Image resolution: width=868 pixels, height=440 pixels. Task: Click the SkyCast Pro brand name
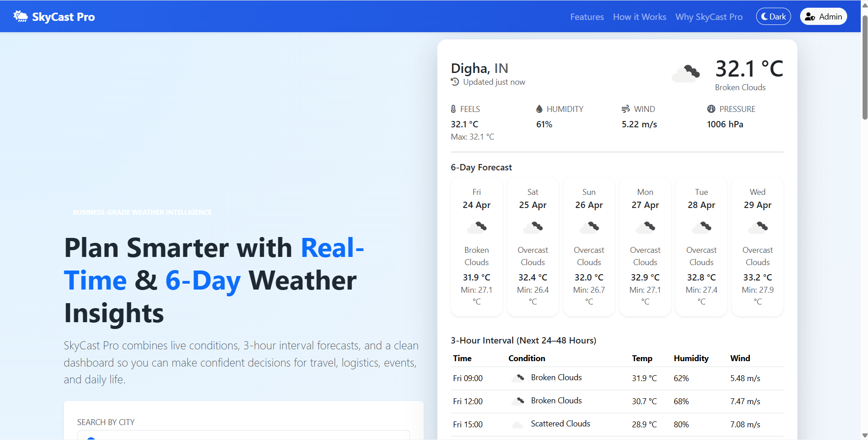(x=63, y=17)
